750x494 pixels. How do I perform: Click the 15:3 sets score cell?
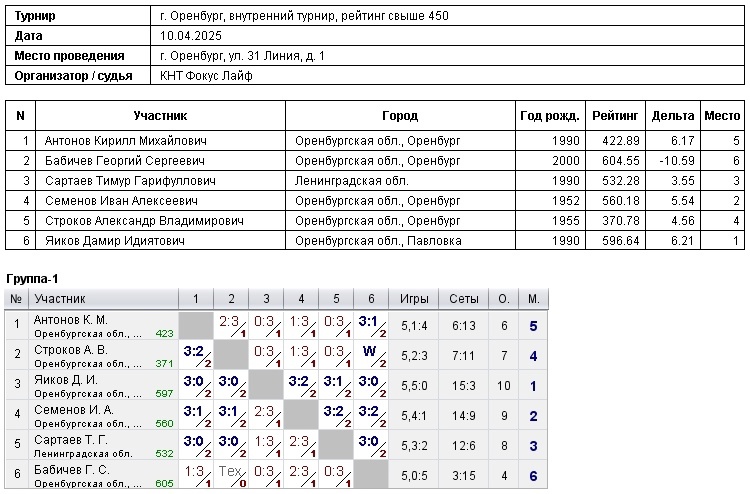coord(463,385)
